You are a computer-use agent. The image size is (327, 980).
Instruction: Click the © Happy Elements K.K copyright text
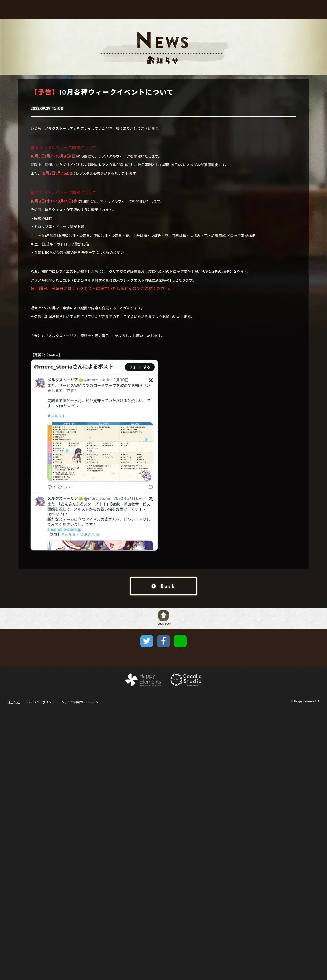[x=305, y=701]
